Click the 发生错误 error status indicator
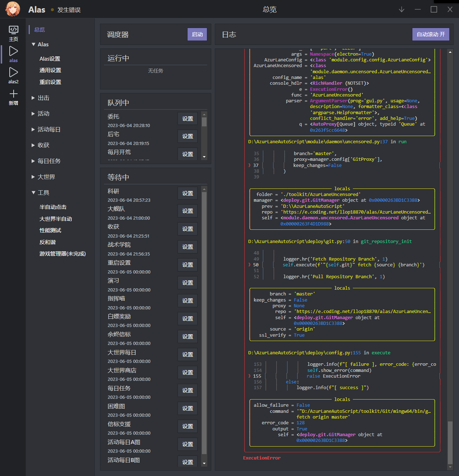The image size is (459, 476). (68, 10)
